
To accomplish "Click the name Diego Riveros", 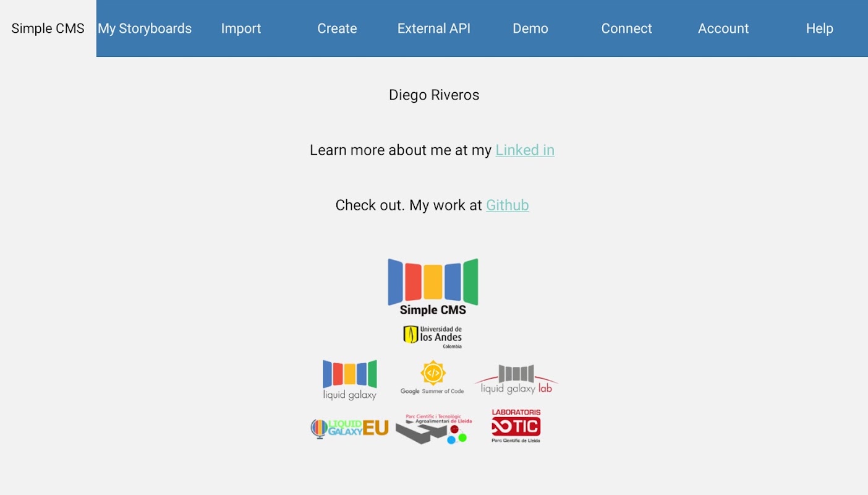I will (x=434, y=95).
